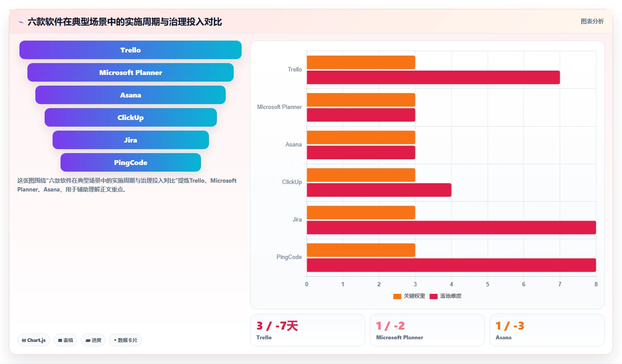Toggle the 关键权重 legend entry
The width and height of the screenshot is (622, 364).
coord(409,296)
